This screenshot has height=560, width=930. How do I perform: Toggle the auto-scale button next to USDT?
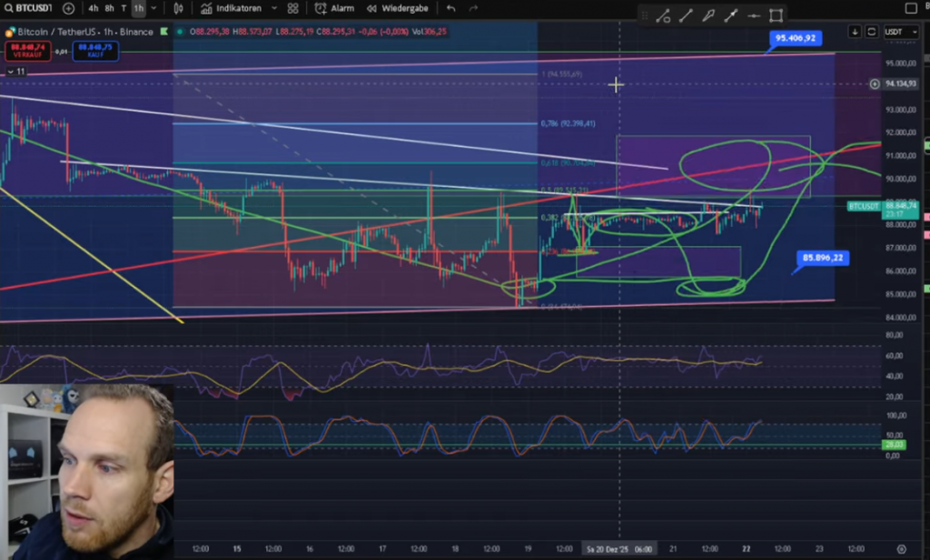click(x=871, y=31)
